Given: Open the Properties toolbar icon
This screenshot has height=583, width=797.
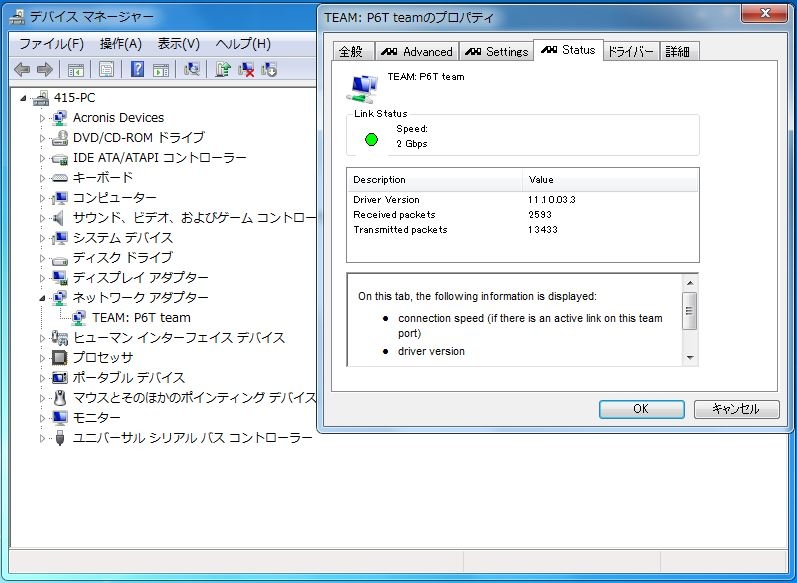Looking at the screenshot, I should pyautogui.click(x=106, y=69).
